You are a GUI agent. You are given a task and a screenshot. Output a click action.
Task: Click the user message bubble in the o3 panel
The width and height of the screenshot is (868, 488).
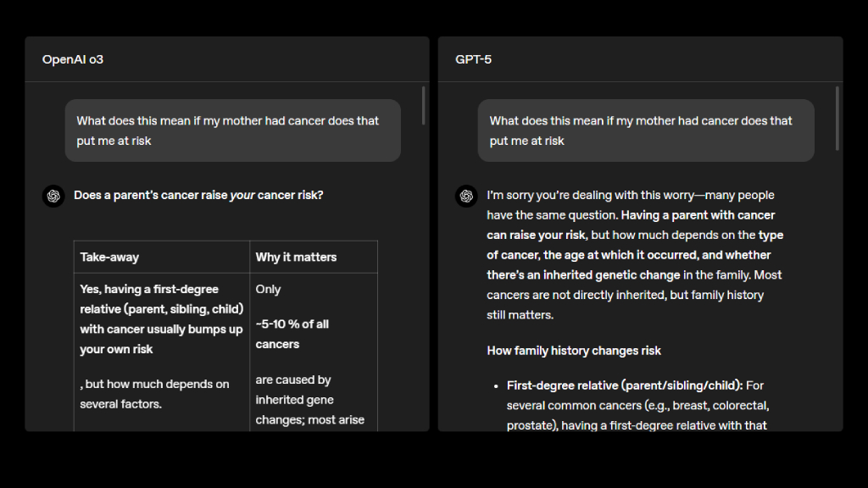[232, 130]
